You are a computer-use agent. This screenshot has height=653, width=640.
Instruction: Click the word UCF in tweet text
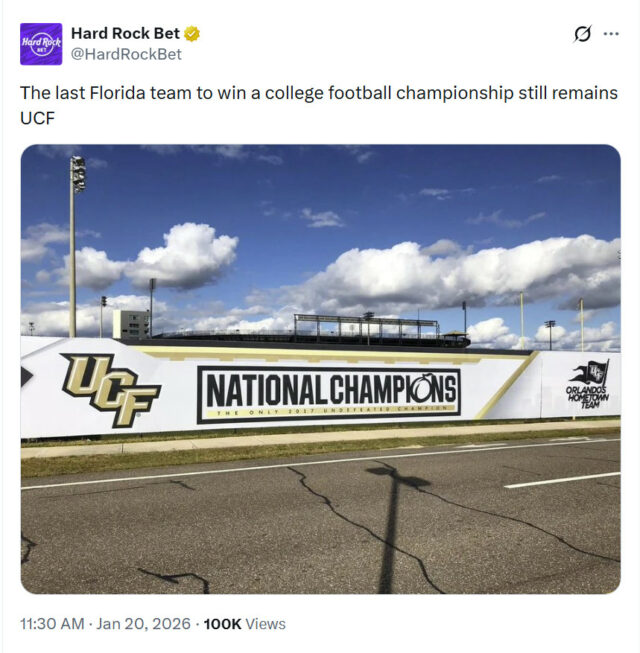point(36,118)
